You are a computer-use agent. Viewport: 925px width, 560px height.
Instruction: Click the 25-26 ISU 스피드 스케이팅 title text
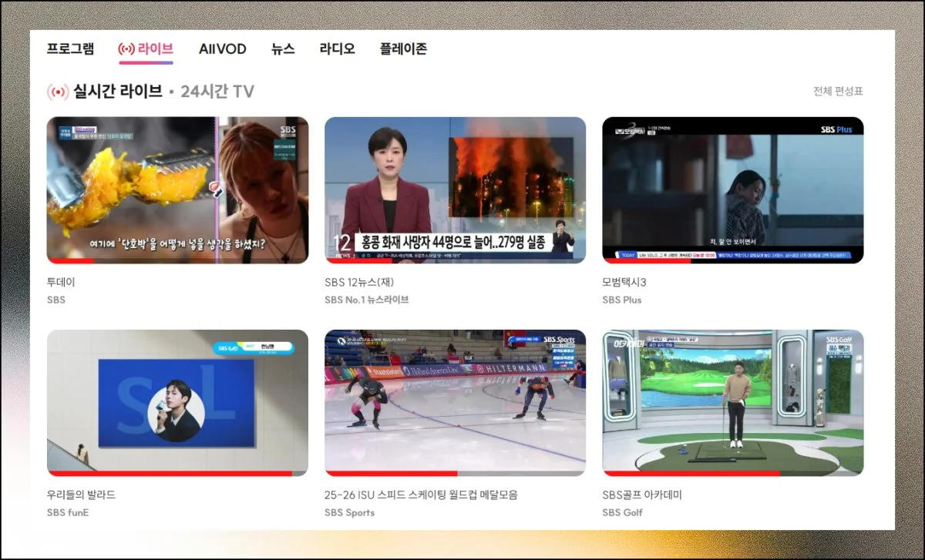421,495
